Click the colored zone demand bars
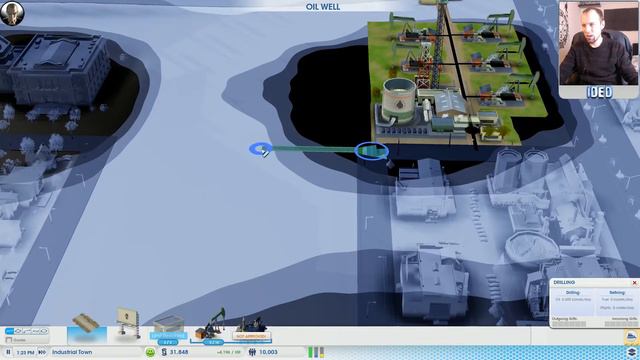The height and width of the screenshot is (360, 640). click(x=316, y=352)
